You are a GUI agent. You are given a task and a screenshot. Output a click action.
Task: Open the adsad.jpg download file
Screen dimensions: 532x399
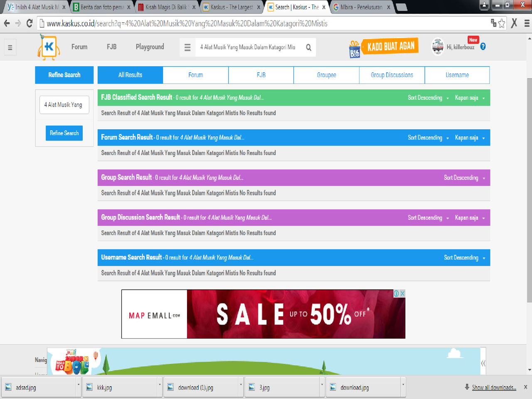(x=39, y=387)
